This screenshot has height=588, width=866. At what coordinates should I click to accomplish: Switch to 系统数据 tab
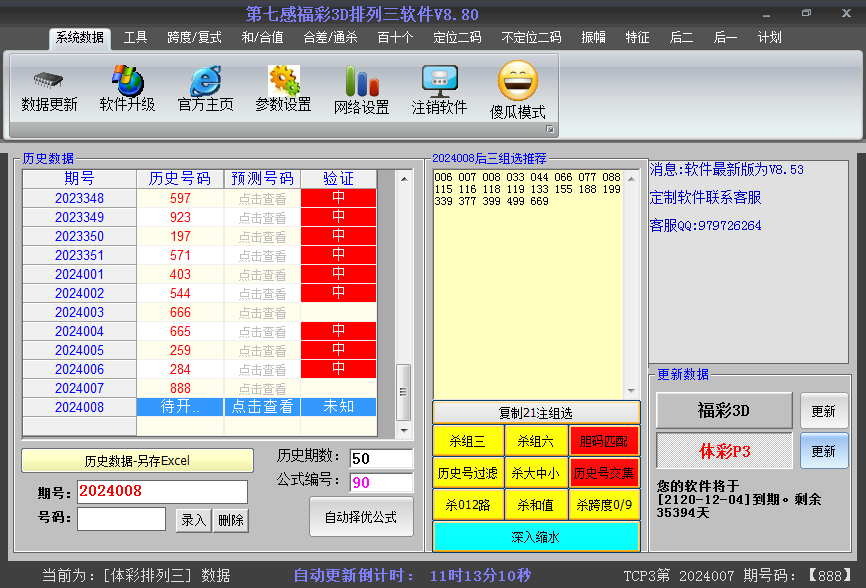80,38
